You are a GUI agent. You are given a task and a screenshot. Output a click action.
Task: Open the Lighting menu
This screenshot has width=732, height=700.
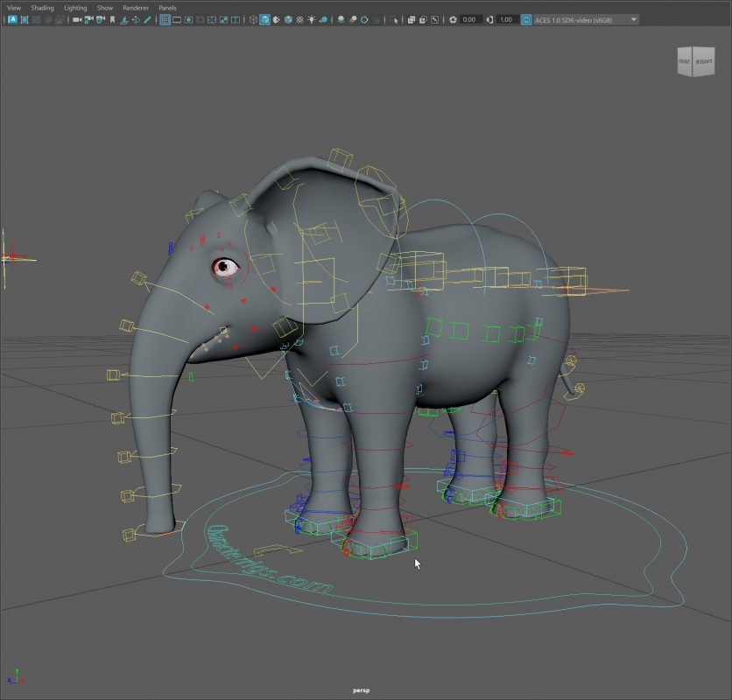pos(75,8)
